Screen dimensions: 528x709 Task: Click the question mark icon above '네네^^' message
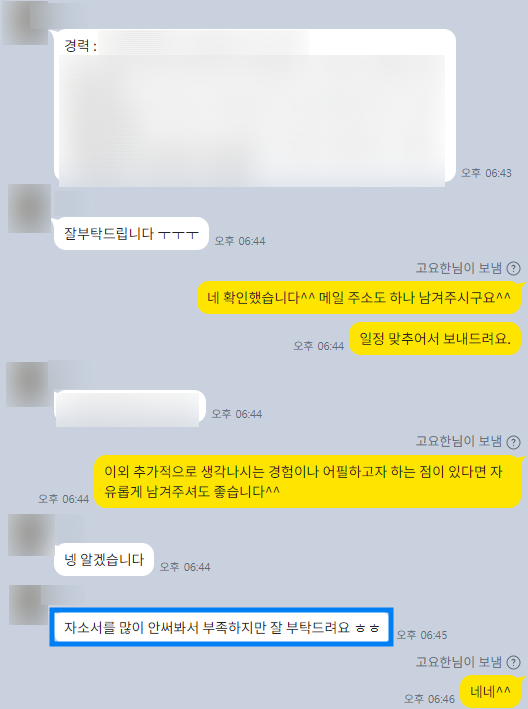click(x=513, y=662)
